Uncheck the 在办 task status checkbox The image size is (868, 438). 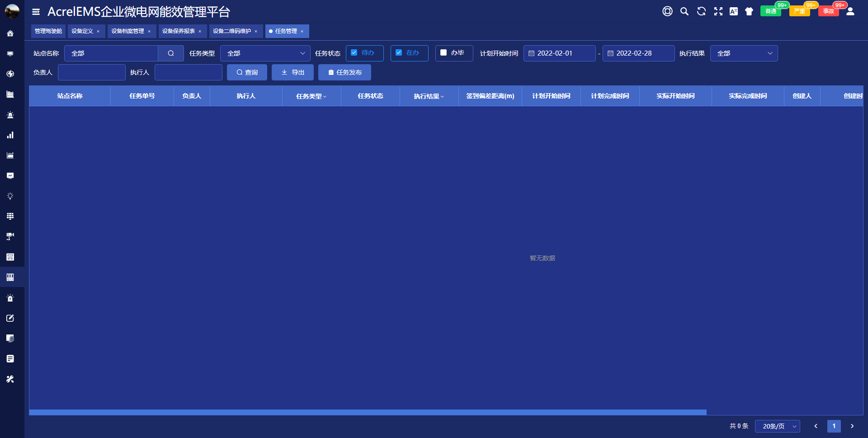[399, 53]
